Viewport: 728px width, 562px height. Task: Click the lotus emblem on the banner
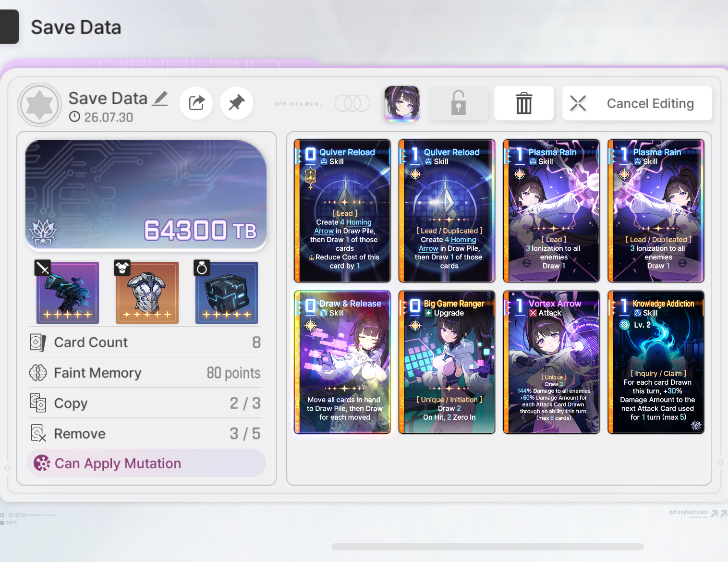43,232
